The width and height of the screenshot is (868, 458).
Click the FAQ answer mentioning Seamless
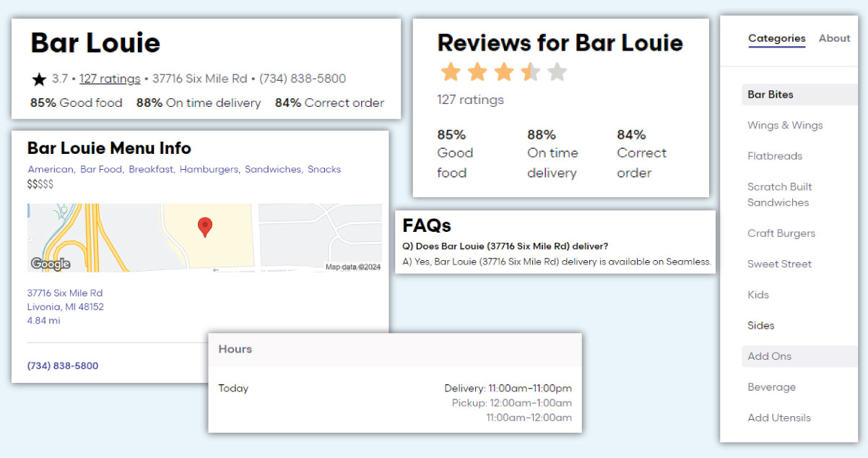click(557, 262)
